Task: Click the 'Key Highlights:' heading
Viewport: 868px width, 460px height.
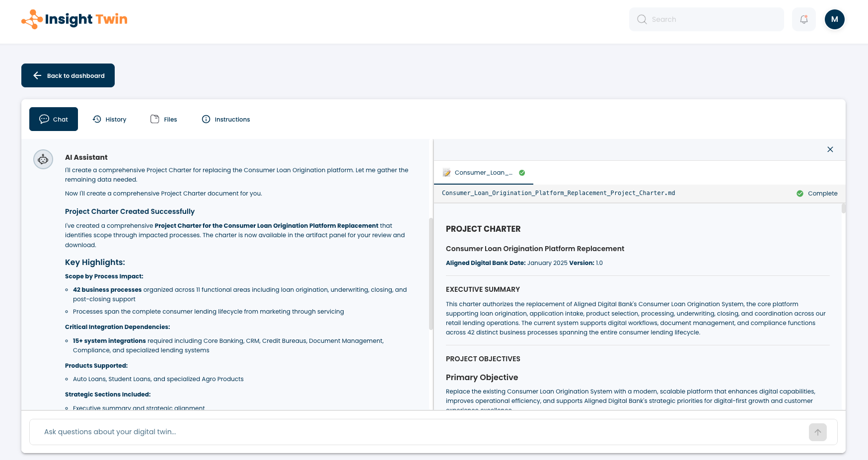Action: point(95,263)
